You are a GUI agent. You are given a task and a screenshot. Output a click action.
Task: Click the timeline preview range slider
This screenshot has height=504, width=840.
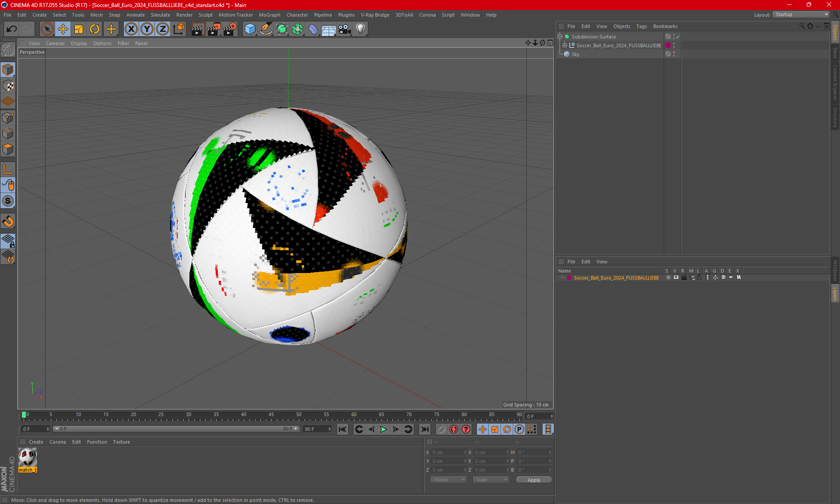pos(176,429)
